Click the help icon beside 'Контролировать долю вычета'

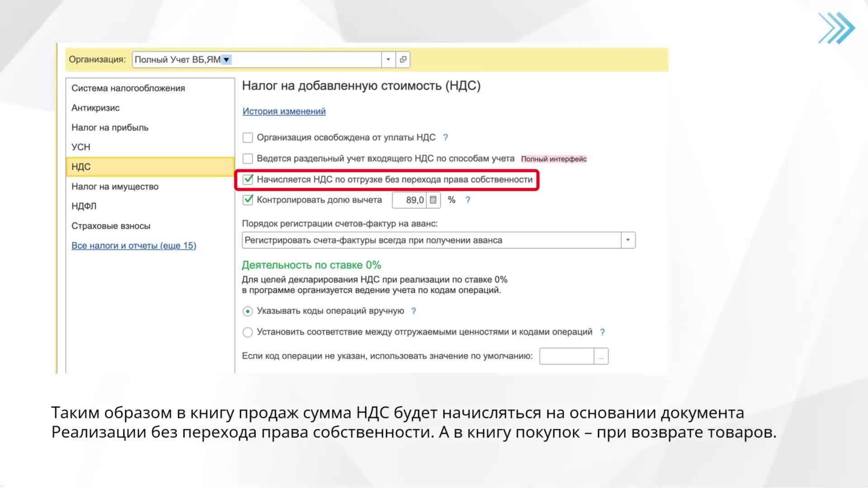pos(468,200)
